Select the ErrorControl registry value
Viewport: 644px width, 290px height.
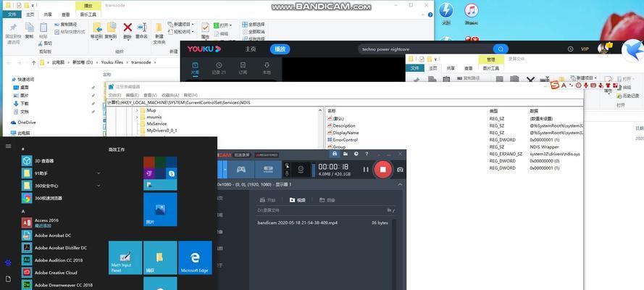click(x=345, y=140)
